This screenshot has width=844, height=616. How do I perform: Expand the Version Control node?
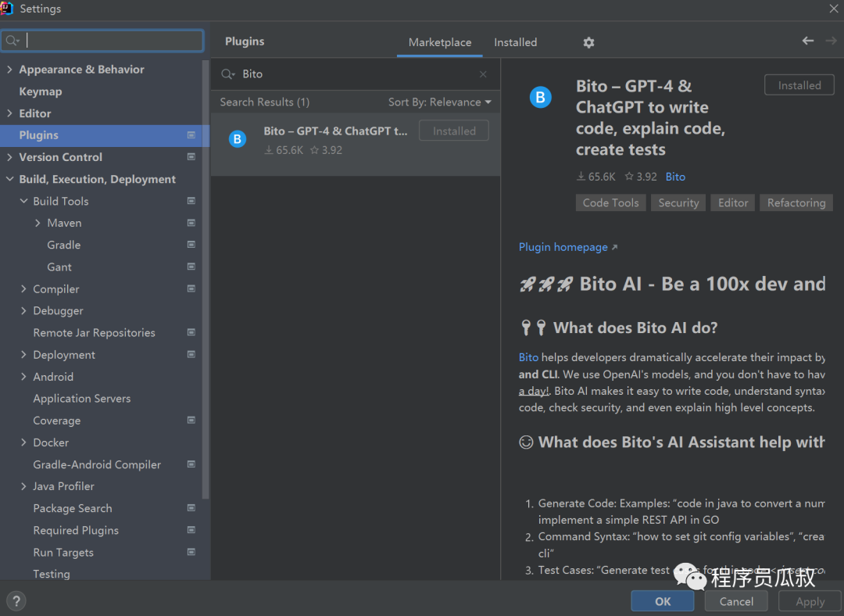point(9,156)
